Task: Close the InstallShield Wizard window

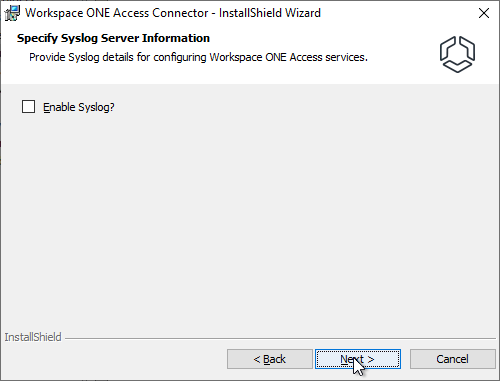Action: (x=484, y=13)
